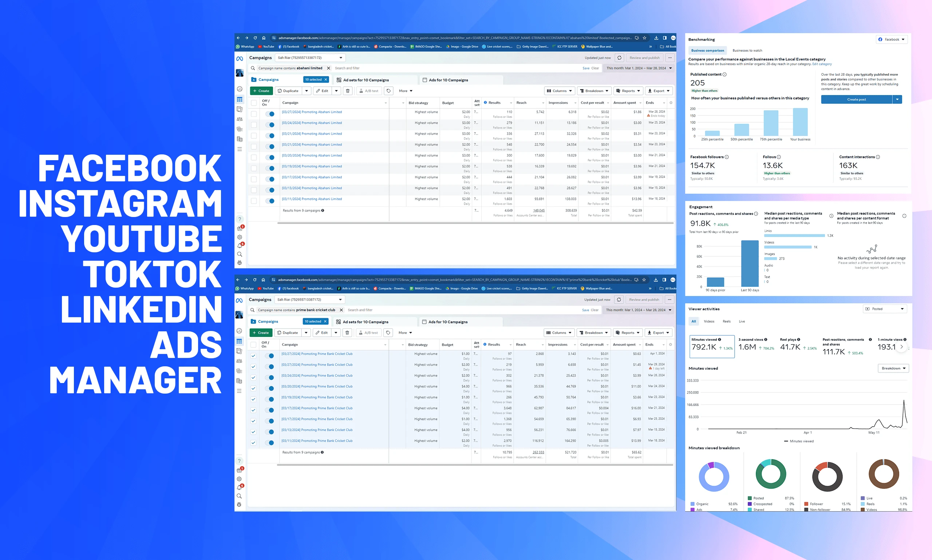
Task: Click browser home icon in the Abahani window
Action: 264,38
